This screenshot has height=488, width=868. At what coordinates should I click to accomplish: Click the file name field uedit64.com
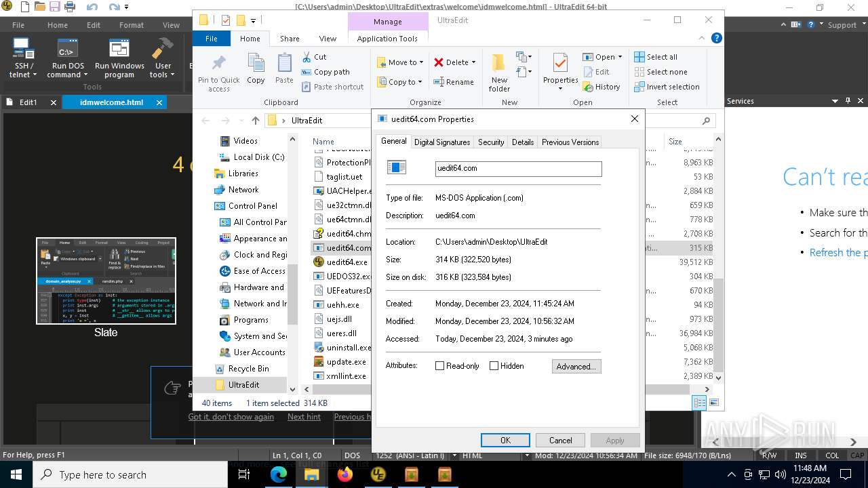coord(518,169)
